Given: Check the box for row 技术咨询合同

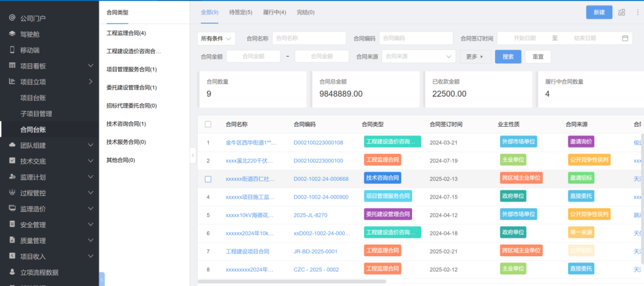Looking at the screenshot, I should coord(208,179).
